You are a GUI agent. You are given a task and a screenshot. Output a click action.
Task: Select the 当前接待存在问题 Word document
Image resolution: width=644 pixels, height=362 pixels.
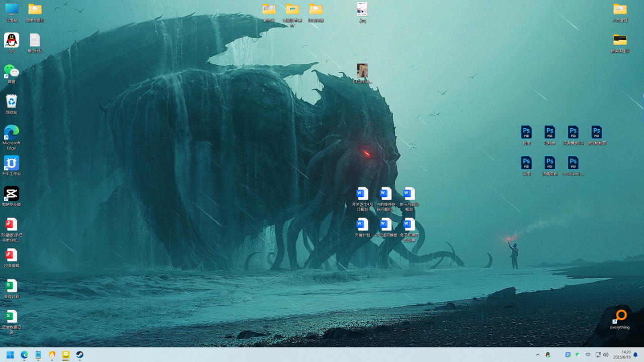click(x=385, y=199)
